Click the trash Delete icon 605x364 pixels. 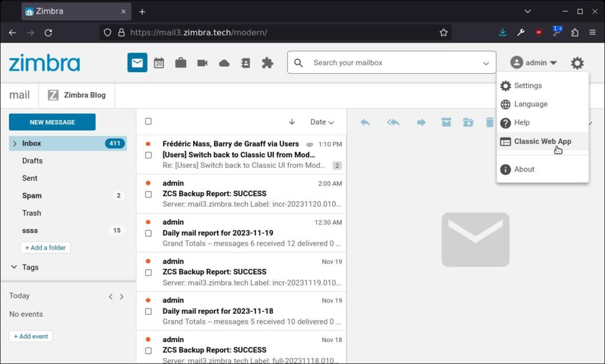[489, 122]
